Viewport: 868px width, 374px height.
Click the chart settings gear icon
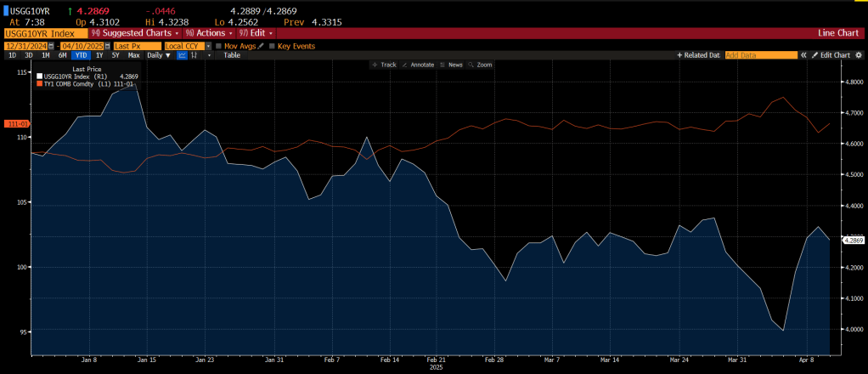[x=859, y=54]
